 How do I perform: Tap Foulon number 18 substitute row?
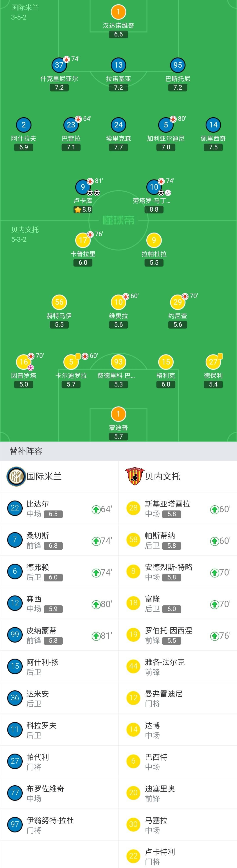[x=178, y=603]
